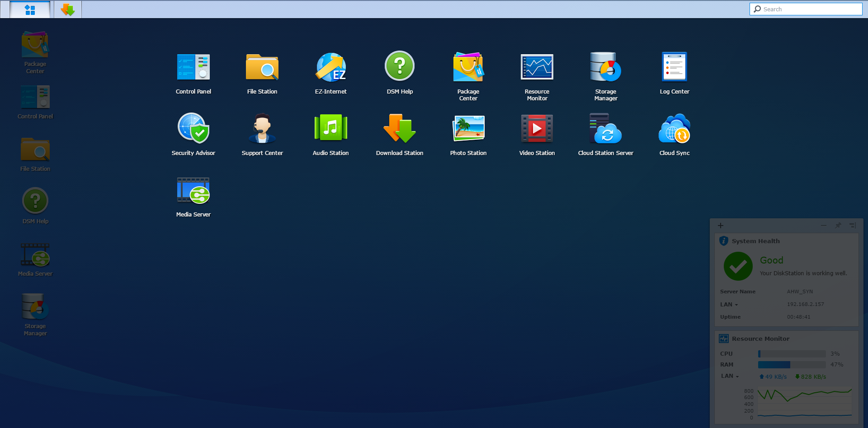
Task: Click the uptime value 00:48:41
Action: click(799, 317)
